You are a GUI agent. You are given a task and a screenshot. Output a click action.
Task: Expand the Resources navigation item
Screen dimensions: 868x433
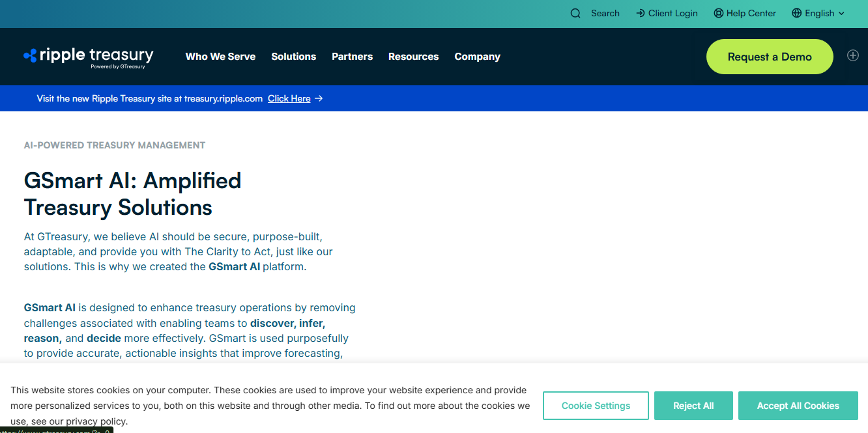tap(413, 57)
